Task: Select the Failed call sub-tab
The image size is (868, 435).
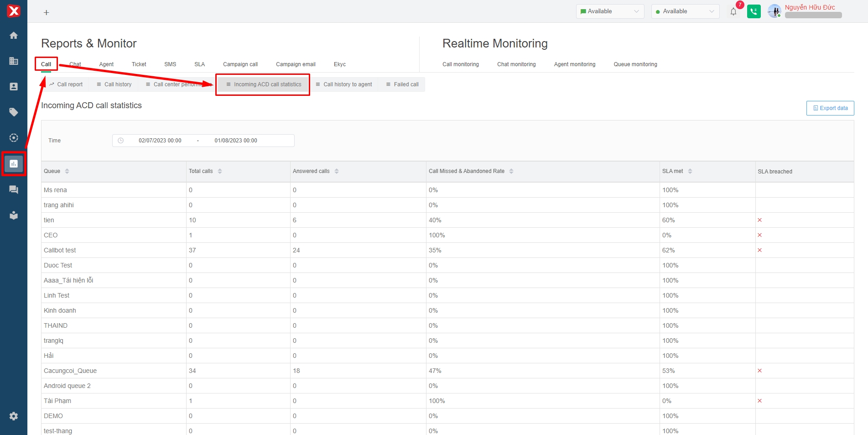Action: 402,84
